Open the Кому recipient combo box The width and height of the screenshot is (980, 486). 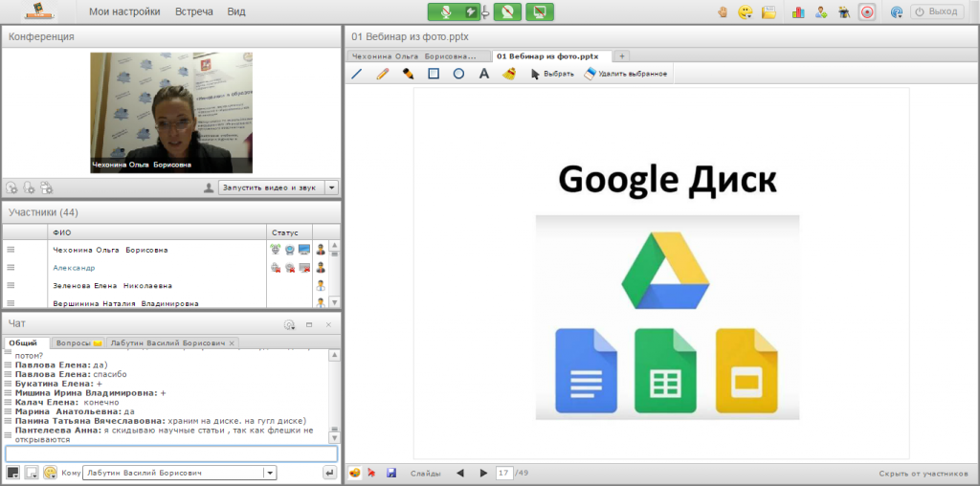[x=179, y=473]
